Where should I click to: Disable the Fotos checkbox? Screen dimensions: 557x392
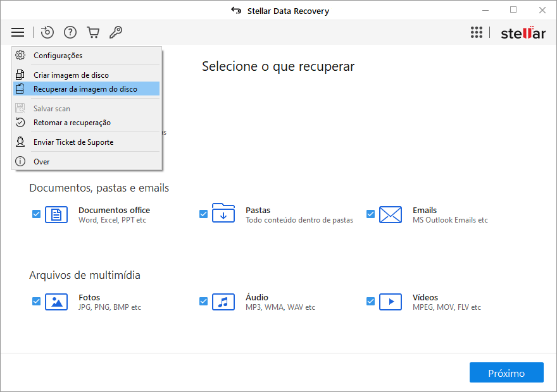pyautogui.click(x=37, y=302)
